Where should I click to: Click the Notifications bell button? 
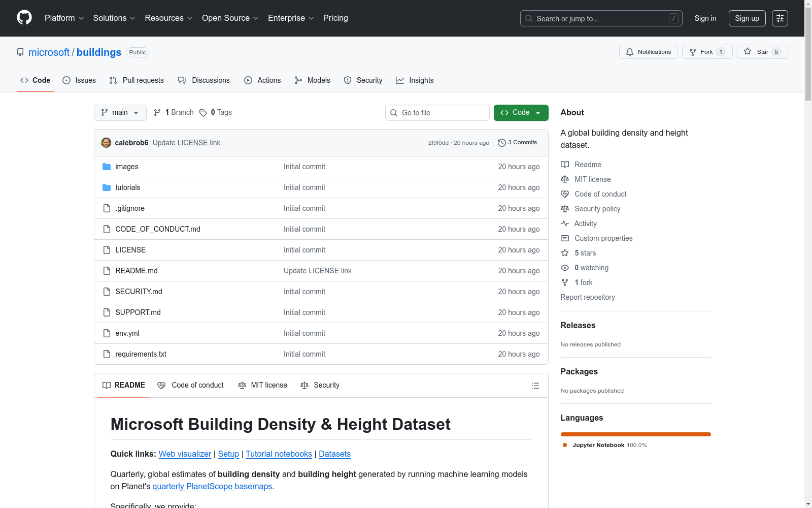pyautogui.click(x=648, y=52)
